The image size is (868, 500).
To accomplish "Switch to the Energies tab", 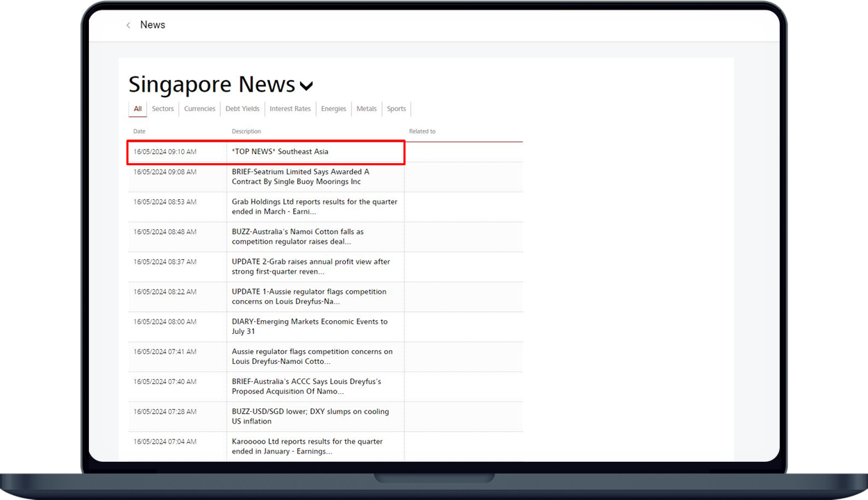I will [334, 109].
